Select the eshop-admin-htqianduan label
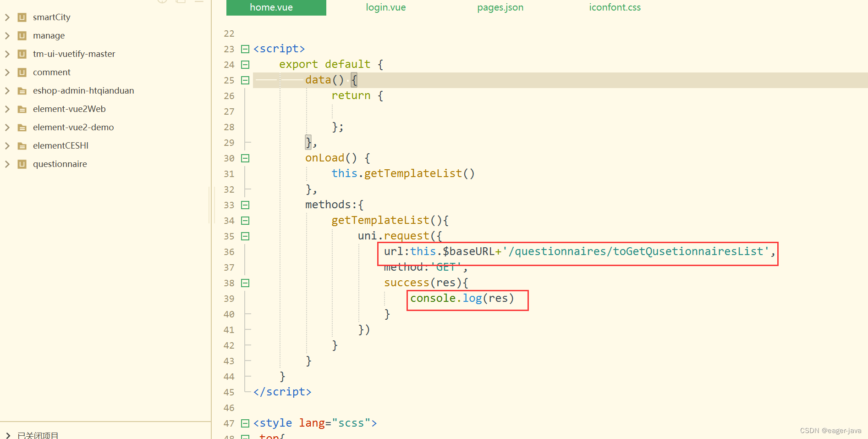Image resolution: width=868 pixels, height=439 pixels. point(83,91)
